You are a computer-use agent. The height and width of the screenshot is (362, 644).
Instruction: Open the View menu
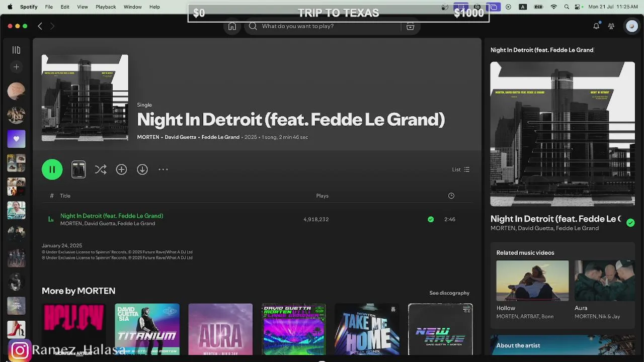tap(83, 7)
